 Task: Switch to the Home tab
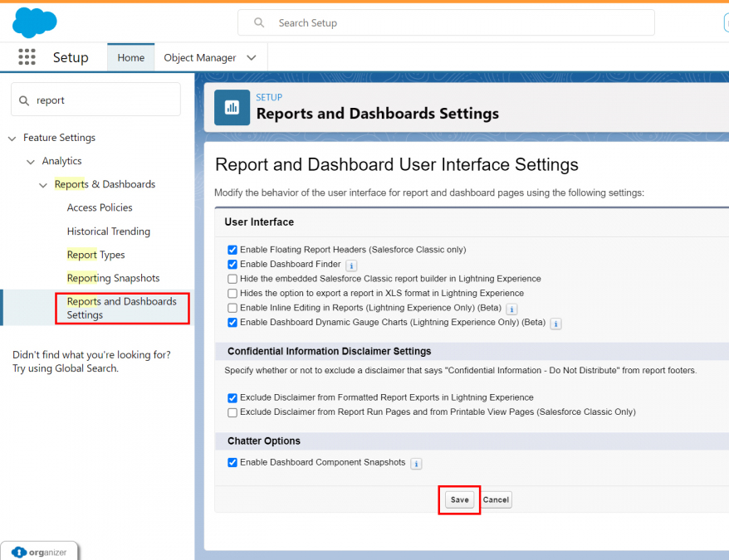(130, 57)
